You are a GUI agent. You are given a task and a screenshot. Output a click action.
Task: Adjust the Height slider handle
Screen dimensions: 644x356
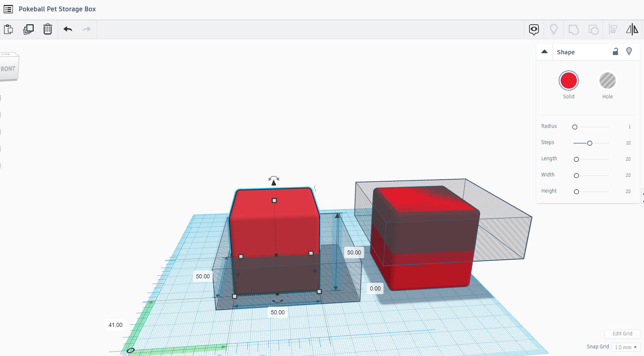point(576,192)
